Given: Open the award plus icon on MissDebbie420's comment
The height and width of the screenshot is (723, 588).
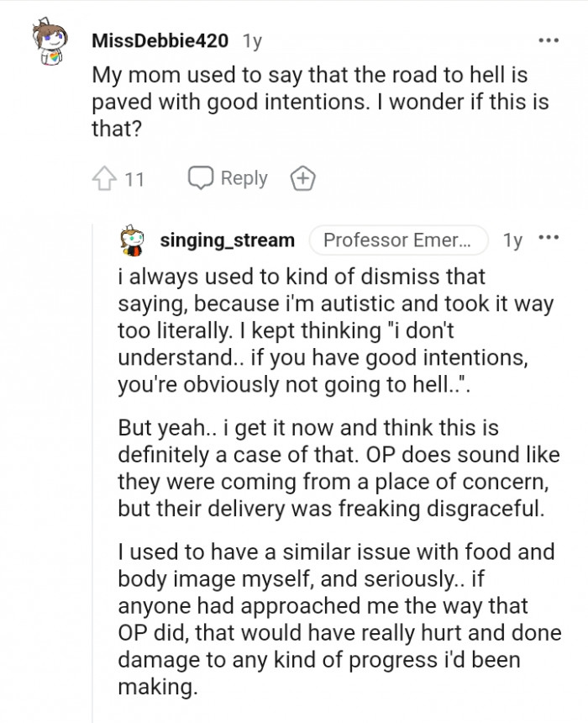Looking at the screenshot, I should pyautogui.click(x=302, y=178).
